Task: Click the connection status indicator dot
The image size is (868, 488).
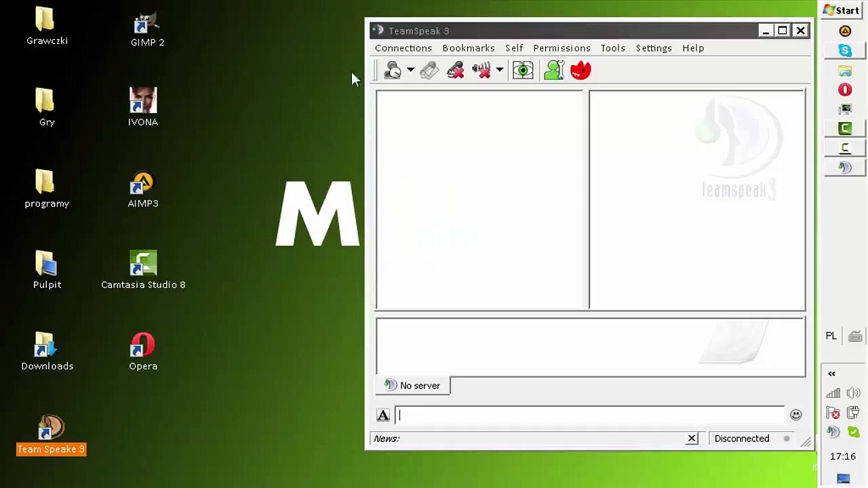Action: click(787, 439)
